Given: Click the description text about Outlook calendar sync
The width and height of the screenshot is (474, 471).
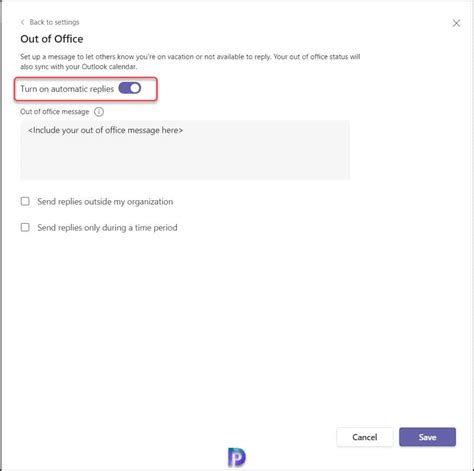Looking at the screenshot, I should [190, 62].
